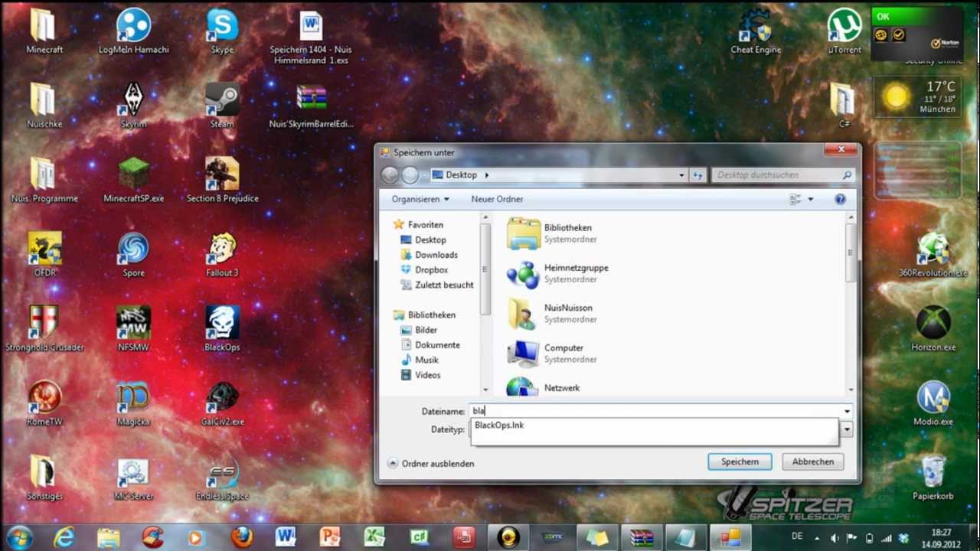This screenshot has width=980, height=551.
Task: Collapse folders with Ordner ausblenden
Action: [431, 464]
